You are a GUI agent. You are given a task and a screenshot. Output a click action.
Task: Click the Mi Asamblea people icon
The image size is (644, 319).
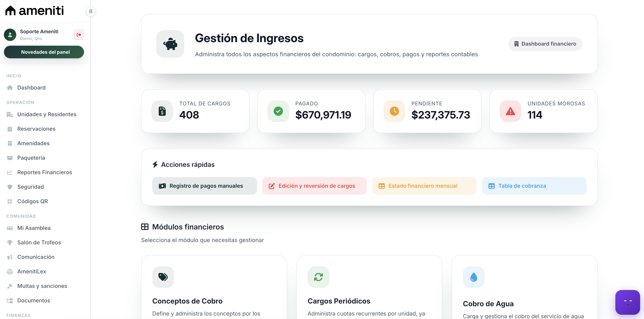tap(10, 228)
